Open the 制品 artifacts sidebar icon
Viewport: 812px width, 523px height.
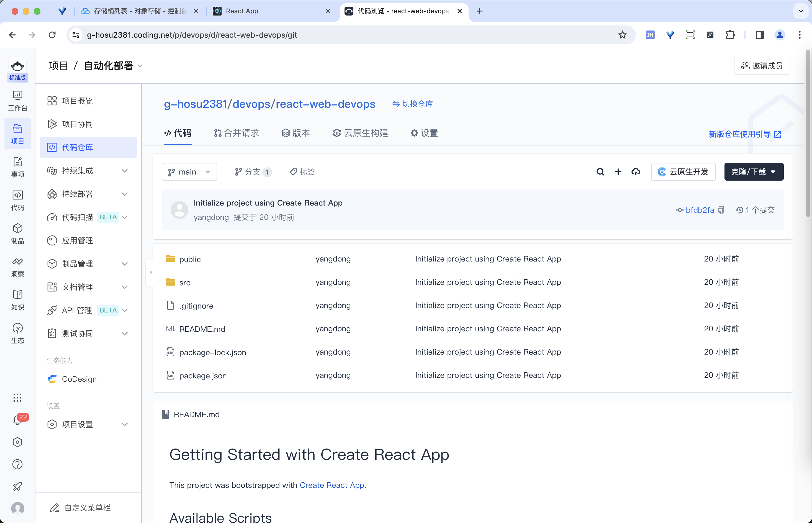(18, 234)
